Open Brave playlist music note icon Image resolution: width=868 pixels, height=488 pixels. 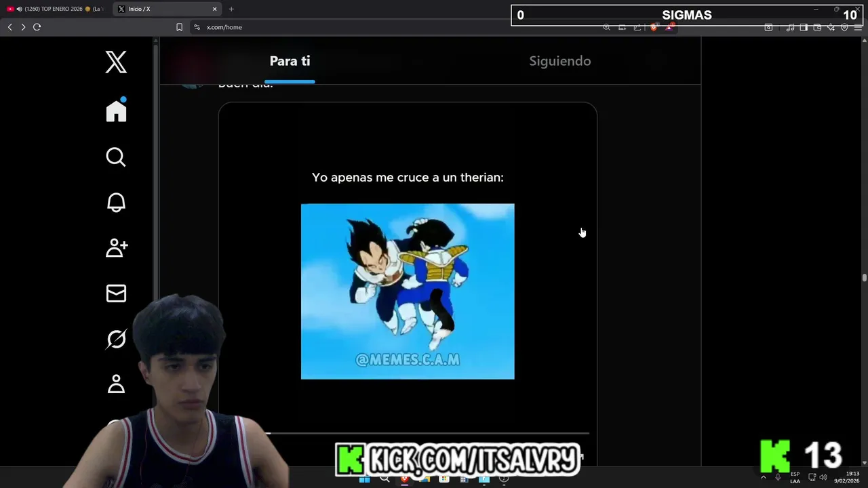point(790,27)
